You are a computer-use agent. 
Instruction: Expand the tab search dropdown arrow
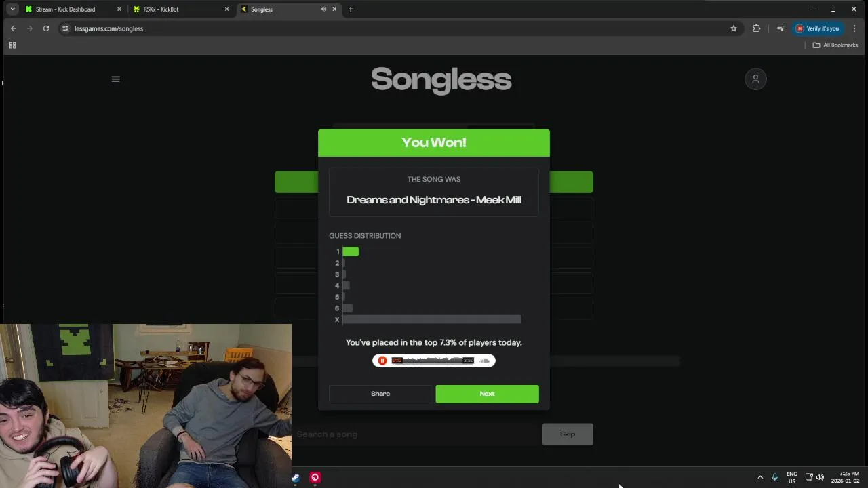coord(12,9)
